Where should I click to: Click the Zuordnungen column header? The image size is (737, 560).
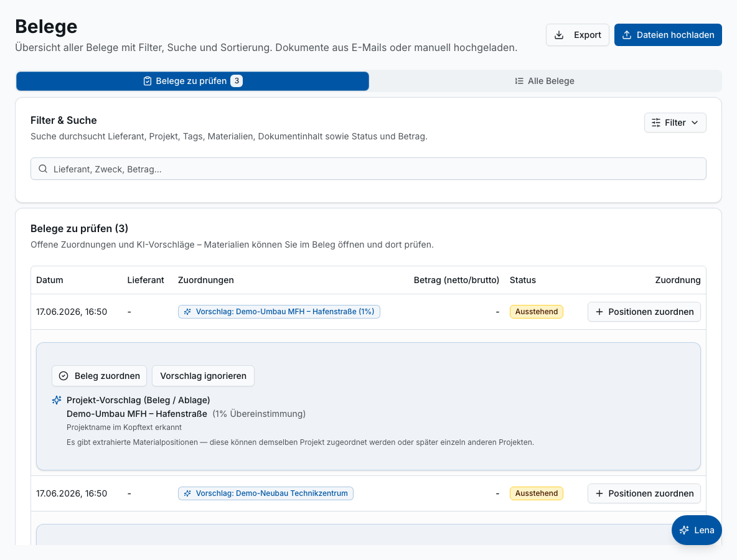[206, 280]
